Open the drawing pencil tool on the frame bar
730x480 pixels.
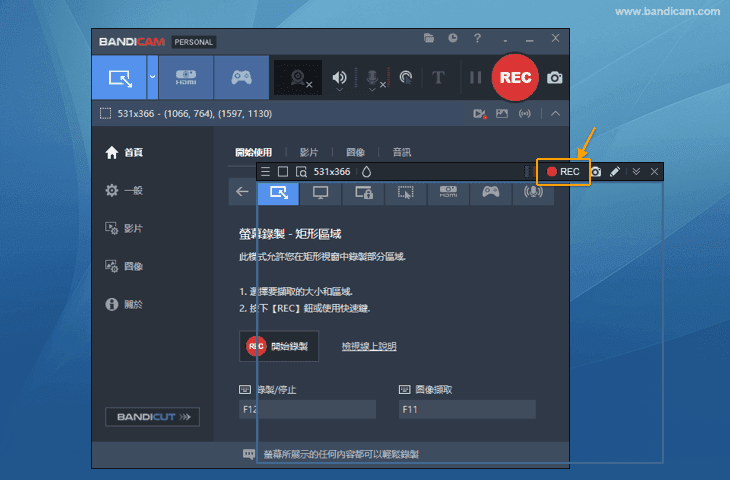615,172
